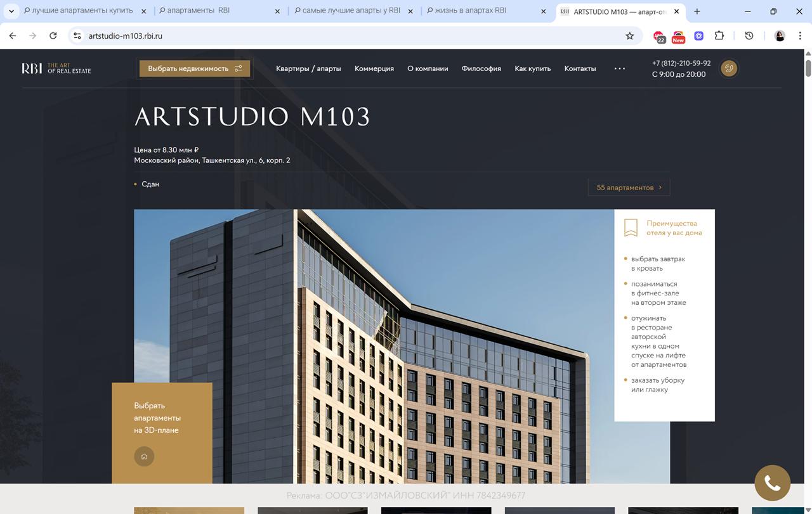Open the 'Философия' menu item
This screenshot has height=514, width=812.
pos(481,68)
